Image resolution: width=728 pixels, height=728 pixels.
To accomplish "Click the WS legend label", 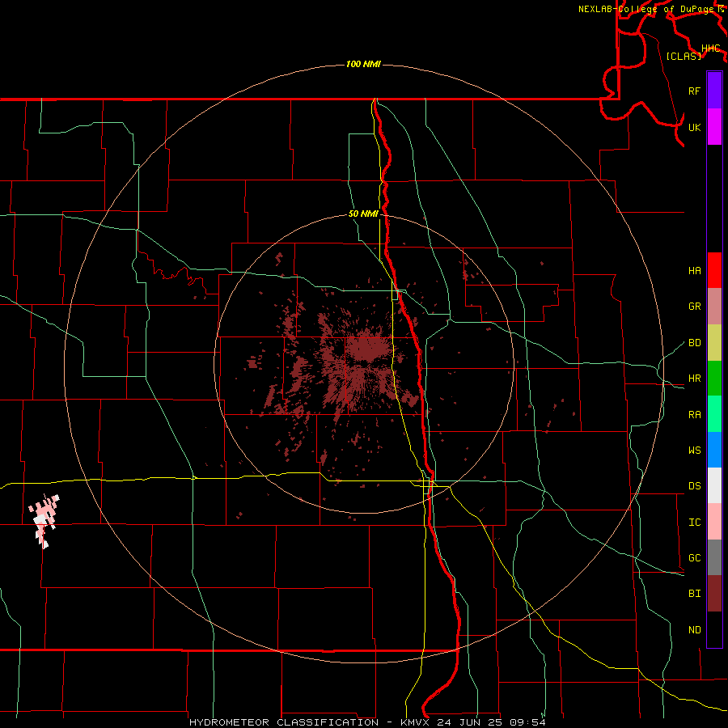I will pos(694,451).
